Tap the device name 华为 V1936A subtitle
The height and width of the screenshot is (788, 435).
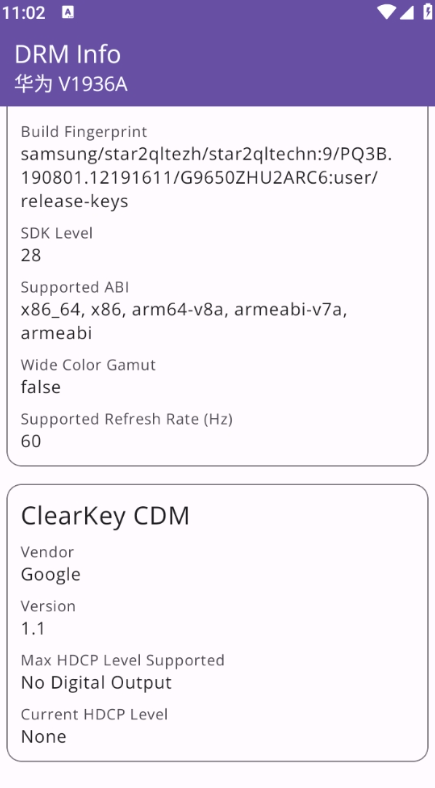pyautogui.click(x=71, y=84)
